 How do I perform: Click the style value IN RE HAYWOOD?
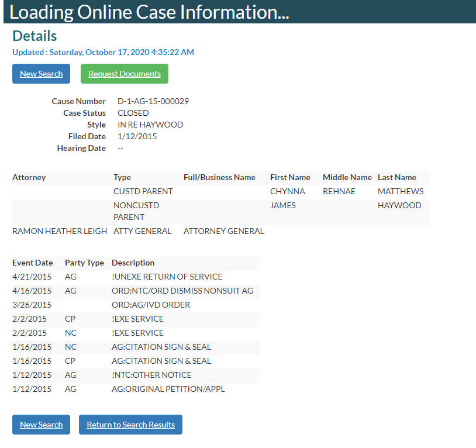pos(150,125)
